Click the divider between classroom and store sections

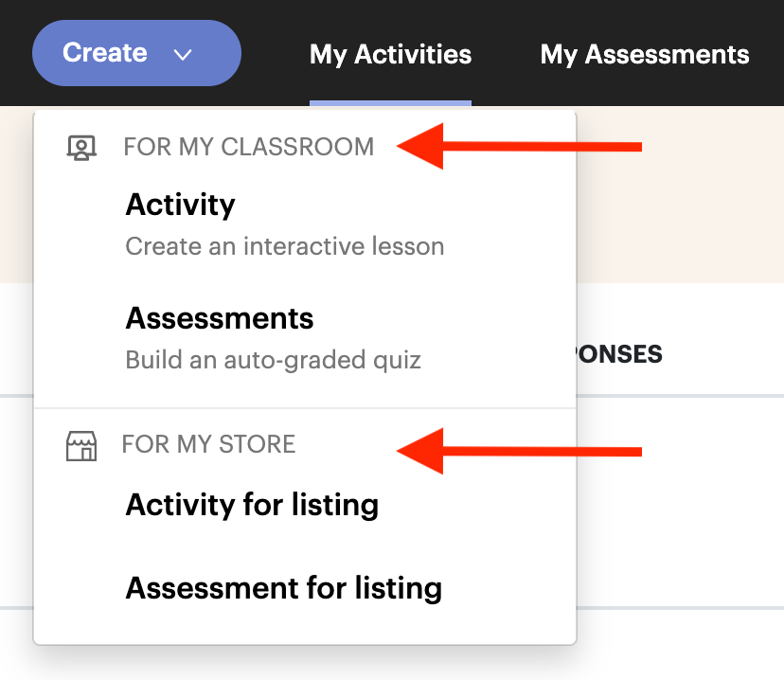click(305, 408)
